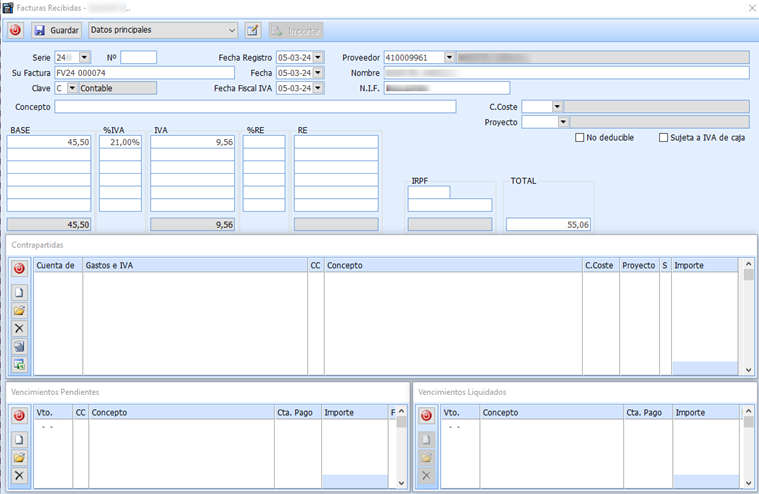Viewport: 759px width, 494px height.
Task: Toggle Sujeta a IVA de caja checkbox
Action: (664, 138)
